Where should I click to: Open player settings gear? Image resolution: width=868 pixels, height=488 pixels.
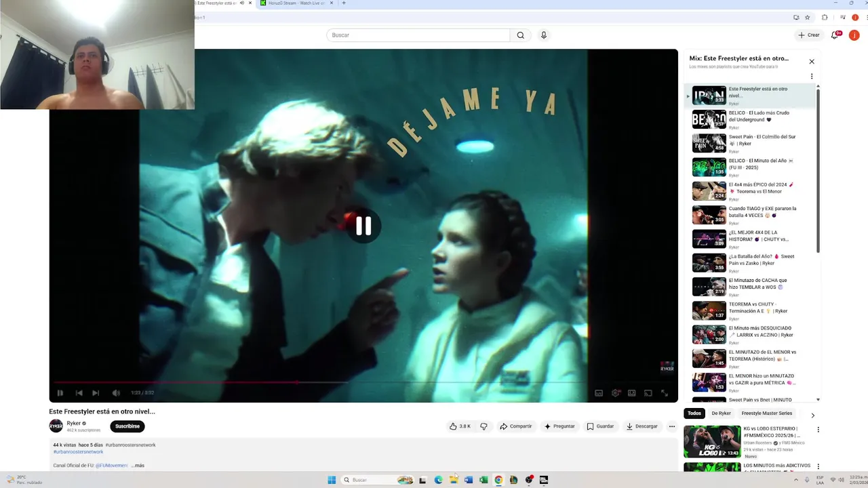pos(616,393)
